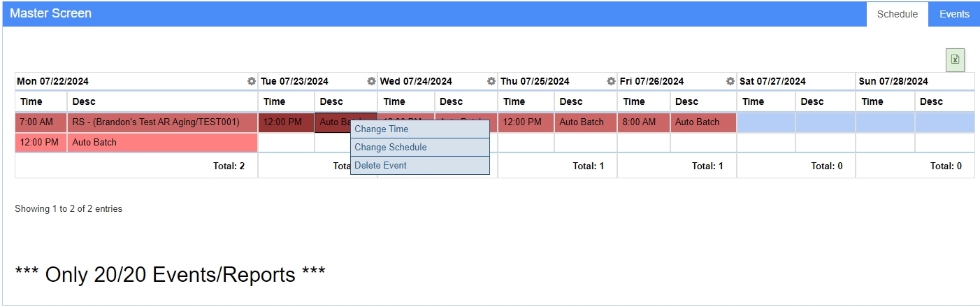Screen dimensions: 980x307
Task: Select the Schedule tab
Action: (x=898, y=14)
